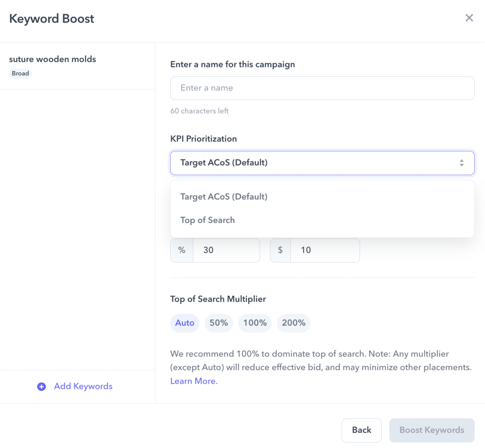Choose the 100% multiplier pill
The image size is (485, 448).
pyautogui.click(x=255, y=323)
